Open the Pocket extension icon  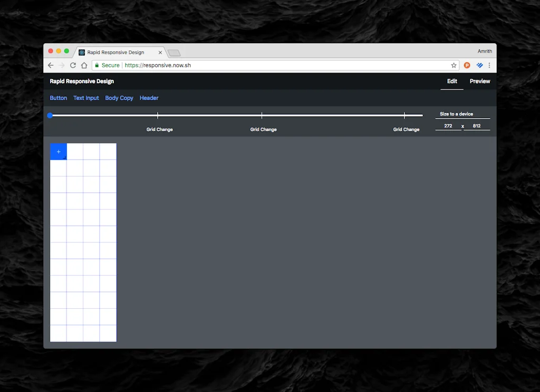[x=467, y=65]
